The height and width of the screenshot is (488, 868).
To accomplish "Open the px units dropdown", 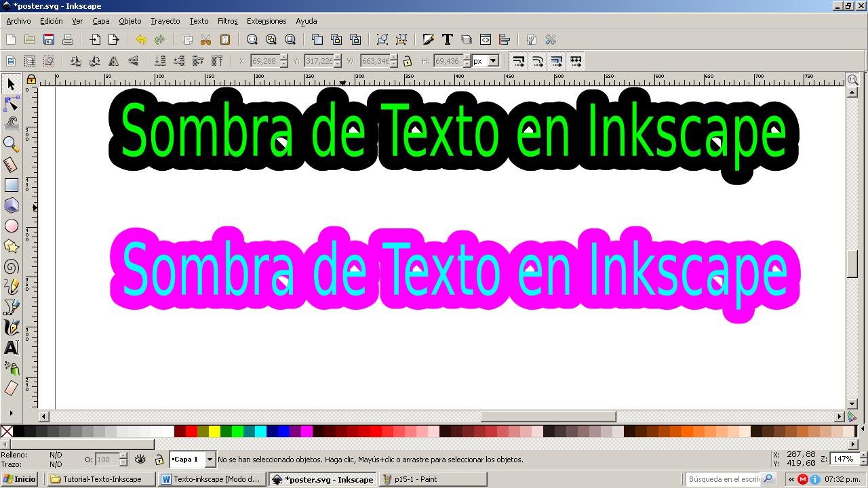I will pyautogui.click(x=493, y=61).
